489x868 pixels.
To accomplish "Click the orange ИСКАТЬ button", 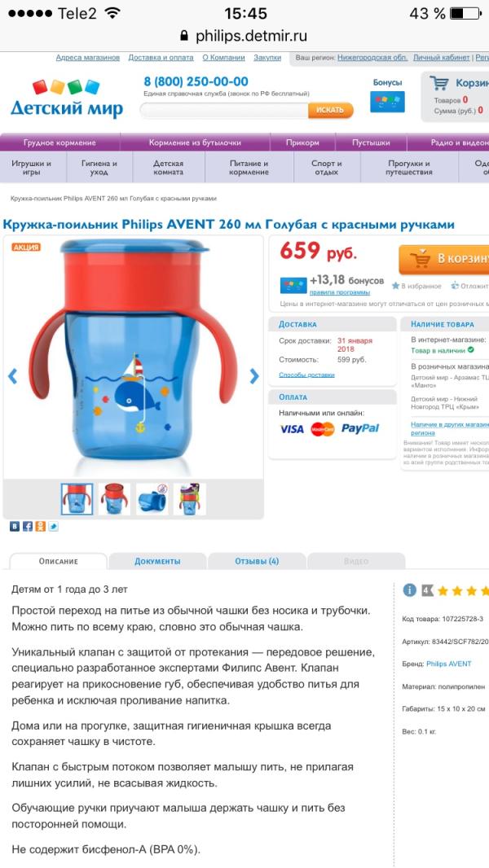I will coord(331,110).
